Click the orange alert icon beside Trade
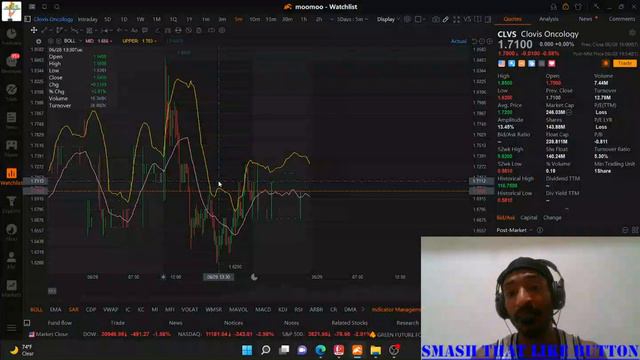 point(605,63)
